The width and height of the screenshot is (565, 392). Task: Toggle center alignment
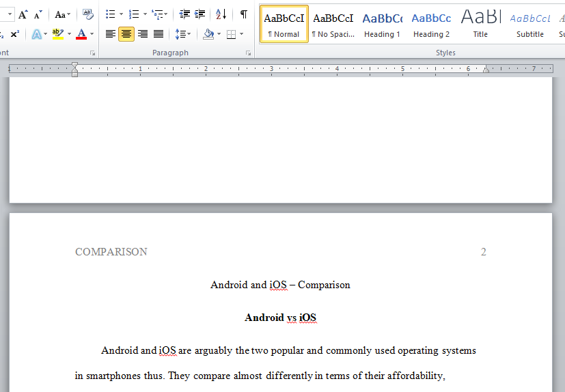pyautogui.click(x=126, y=34)
